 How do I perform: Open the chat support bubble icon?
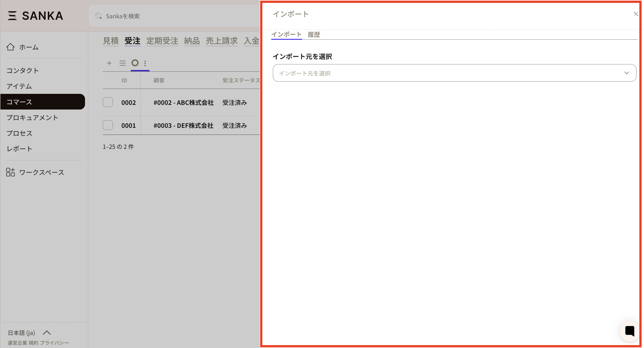[x=629, y=331]
